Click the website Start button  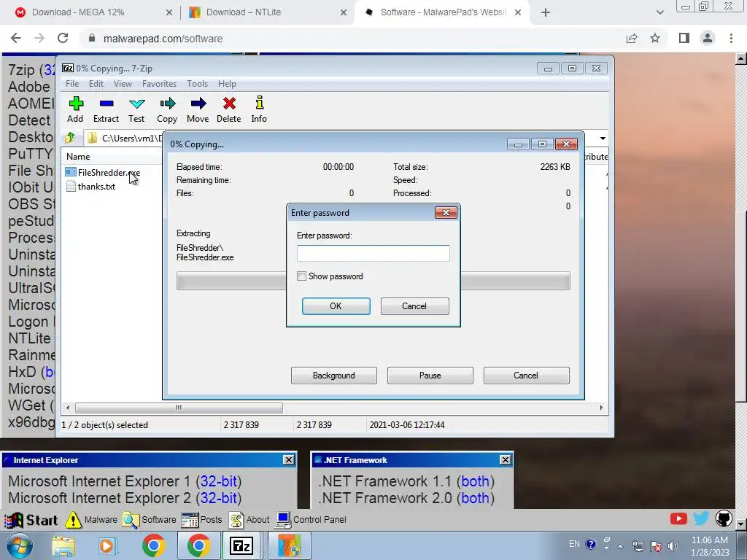(31, 520)
